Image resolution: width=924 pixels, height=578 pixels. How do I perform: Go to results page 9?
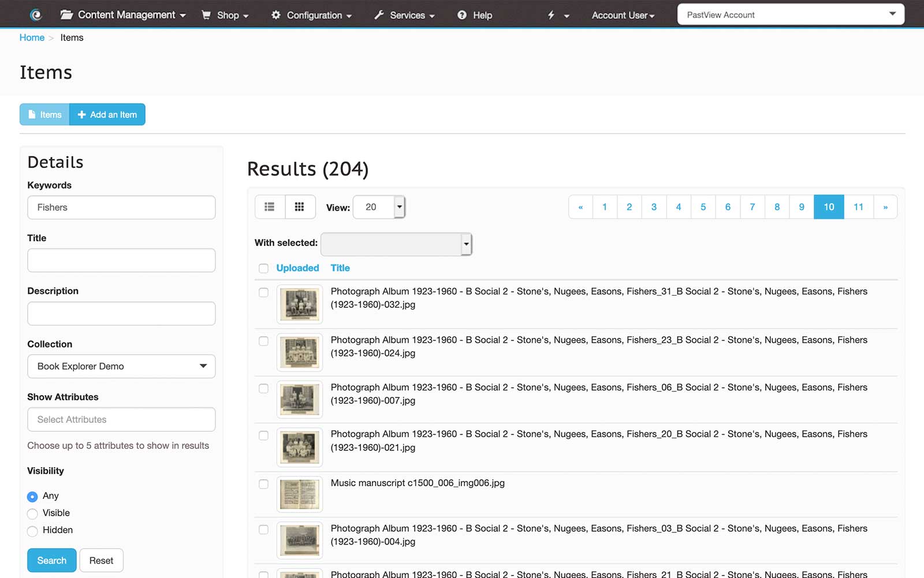point(802,207)
